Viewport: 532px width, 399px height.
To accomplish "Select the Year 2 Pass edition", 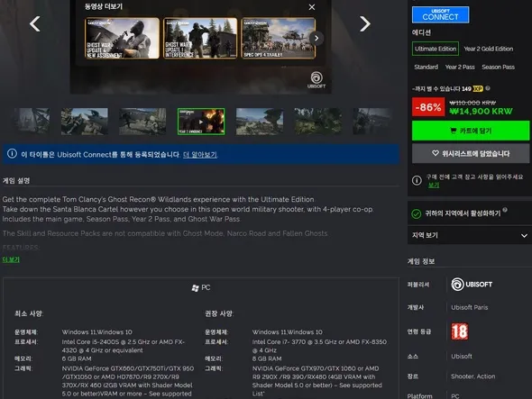I will (x=460, y=68).
